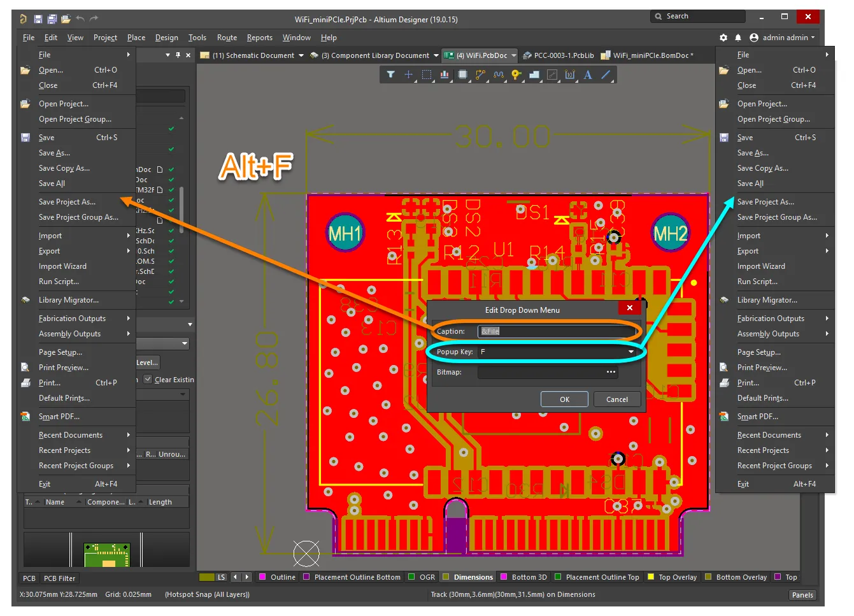Go to the next layer tab arrow

point(246,577)
